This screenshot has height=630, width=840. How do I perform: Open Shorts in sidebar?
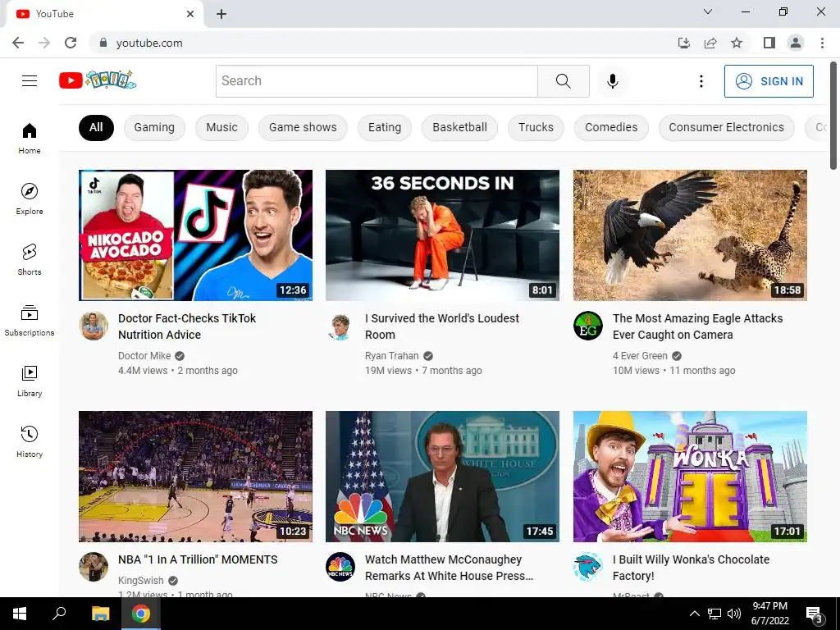pyautogui.click(x=30, y=260)
